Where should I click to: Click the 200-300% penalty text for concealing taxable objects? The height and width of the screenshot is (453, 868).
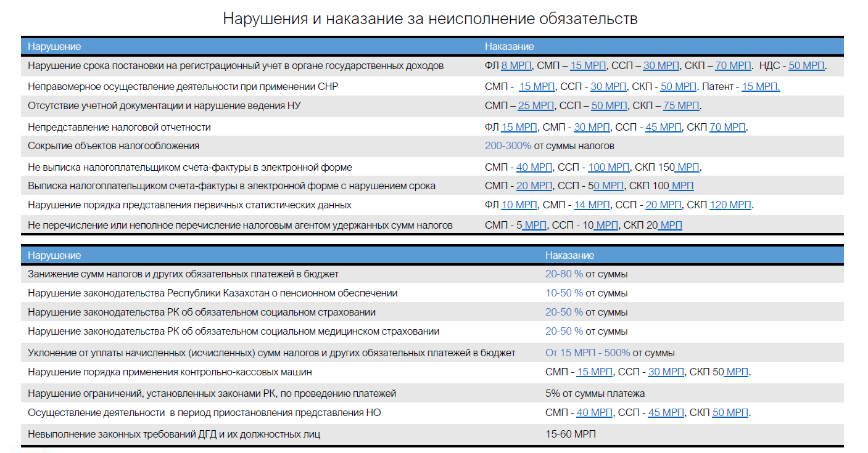pos(508,146)
